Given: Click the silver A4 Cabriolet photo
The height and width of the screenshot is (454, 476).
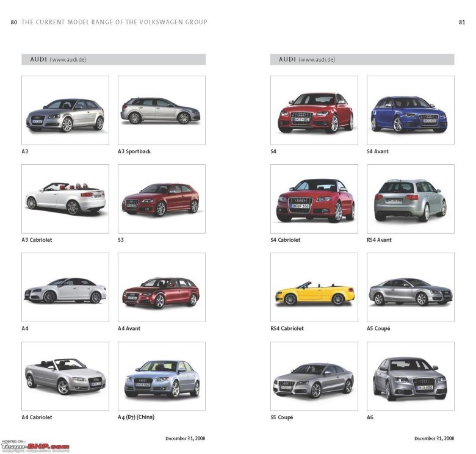Looking at the screenshot, I should point(65,376).
